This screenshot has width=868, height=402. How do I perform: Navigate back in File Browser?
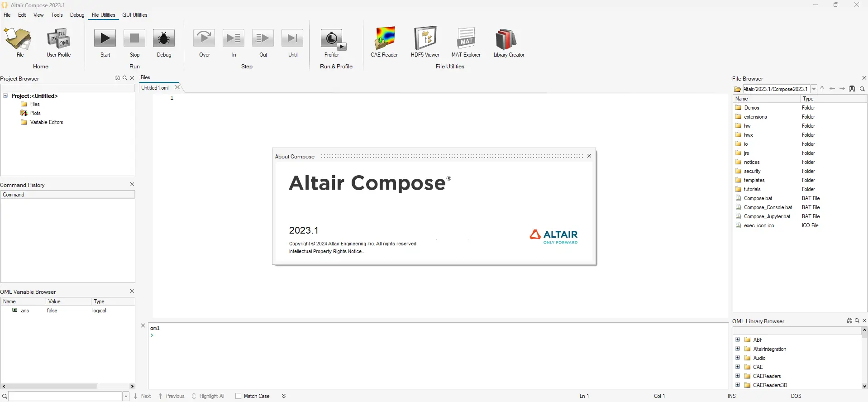coord(832,89)
